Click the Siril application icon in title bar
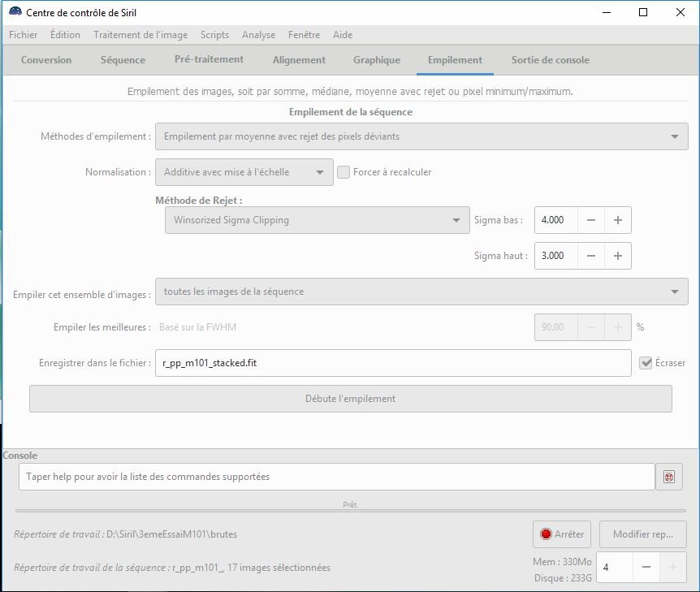Screen dimensions: 700x592 (15, 12)
